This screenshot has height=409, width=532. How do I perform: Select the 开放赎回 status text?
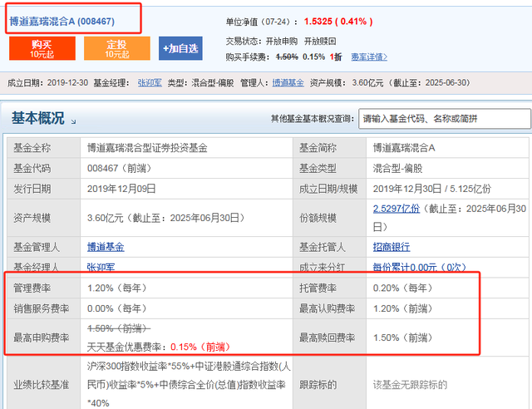click(x=320, y=42)
